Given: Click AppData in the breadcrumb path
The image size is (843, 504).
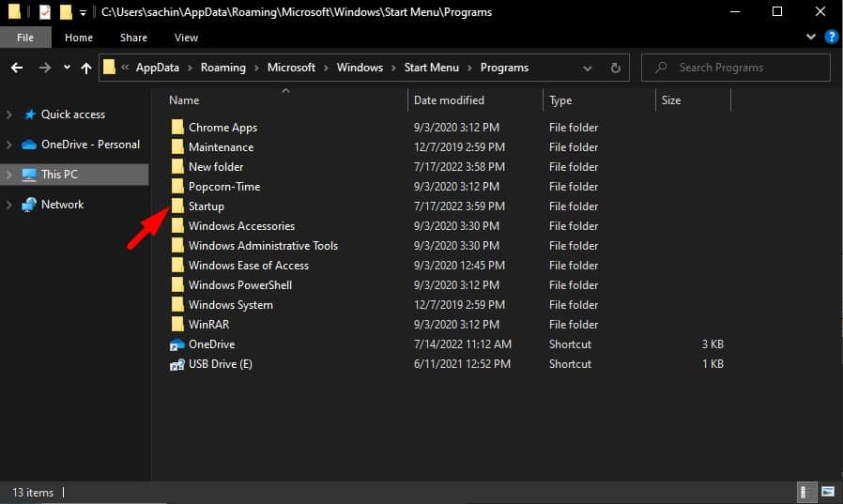Looking at the screenshot, I should click(x=157, y=68).
